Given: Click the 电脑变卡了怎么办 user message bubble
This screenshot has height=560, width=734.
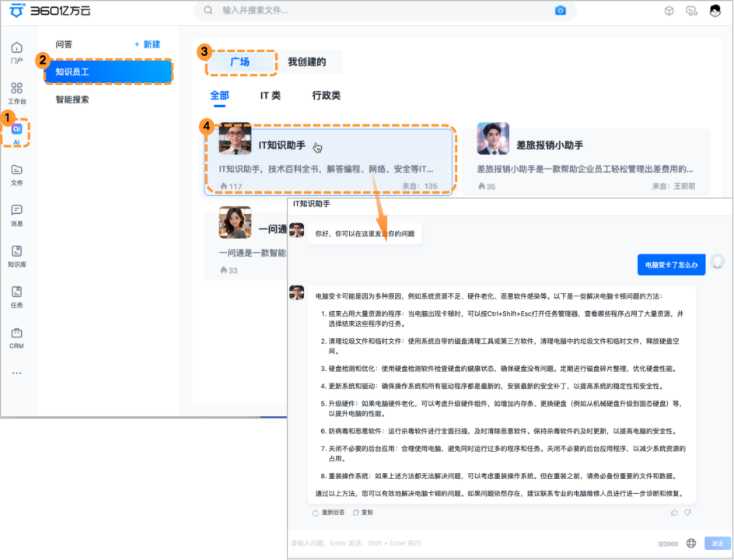Looking at the screenshot, I should [x=671, y=265].
